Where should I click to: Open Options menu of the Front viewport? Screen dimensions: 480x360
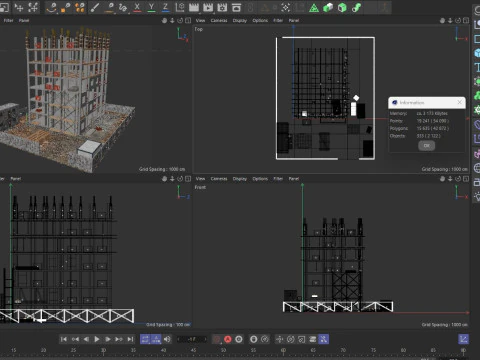260,179
